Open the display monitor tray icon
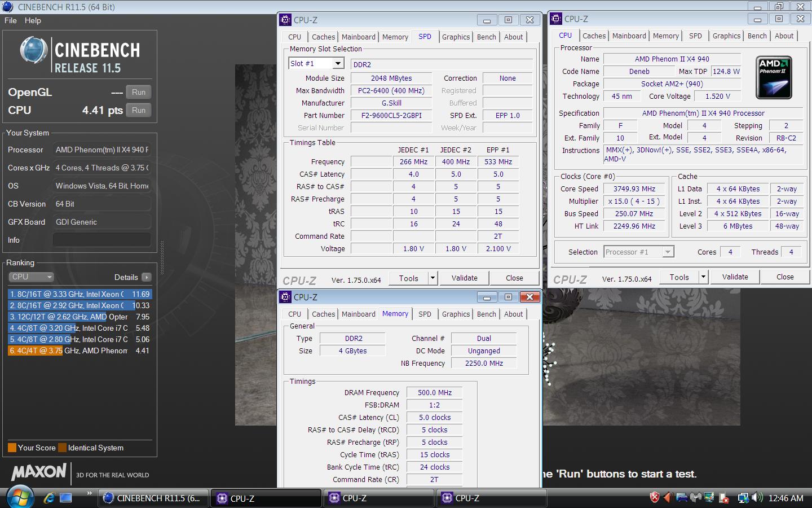 [x=709, y=498]
